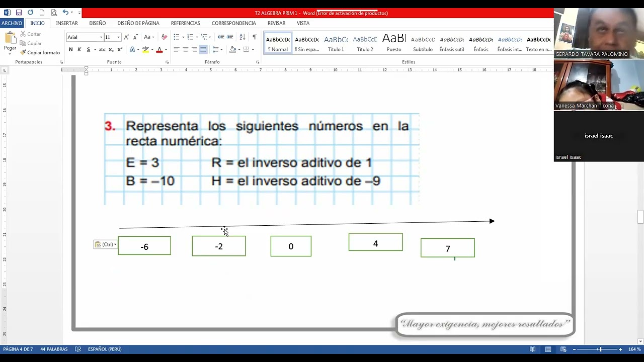Image resolution: width=644 pixels, height=362 pixels.
Task: Toggle strikethrough (abc) formatting
Action: click(x=102, y=49)
